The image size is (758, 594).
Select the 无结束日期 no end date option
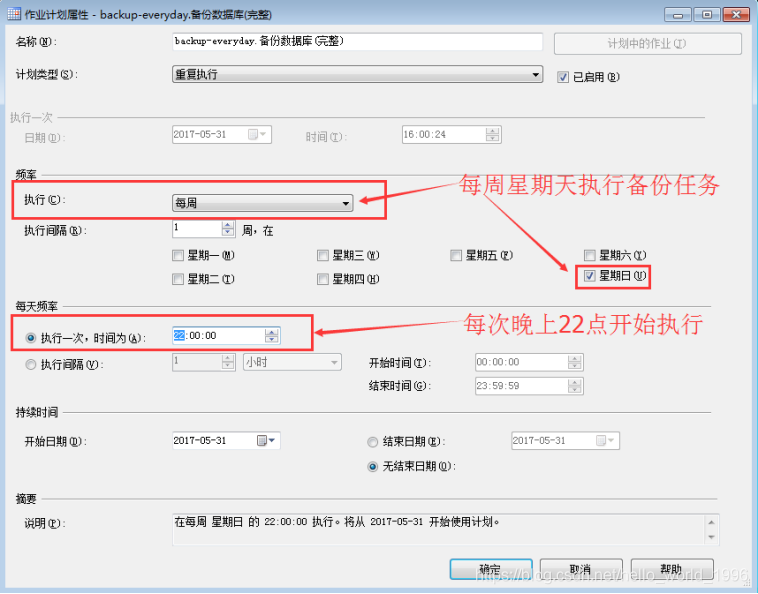tap(374, 466)
